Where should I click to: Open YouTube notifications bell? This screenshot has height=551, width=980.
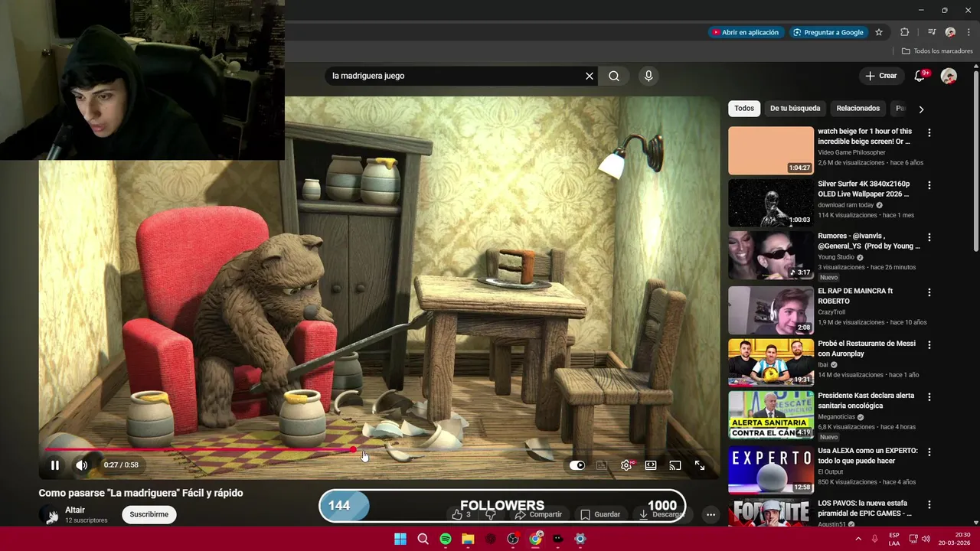tap(920, 76)
